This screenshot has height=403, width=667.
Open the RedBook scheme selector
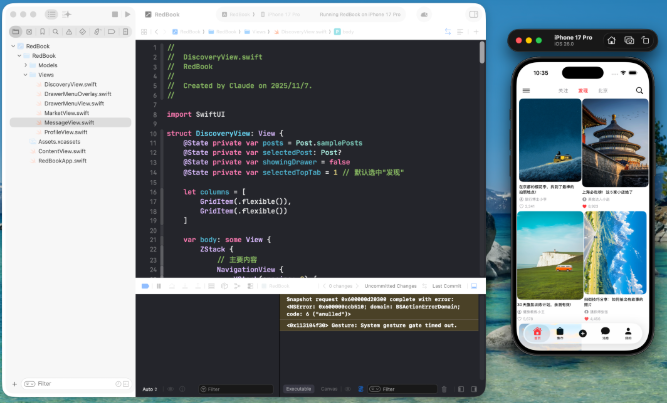click(x=237, y=14)
